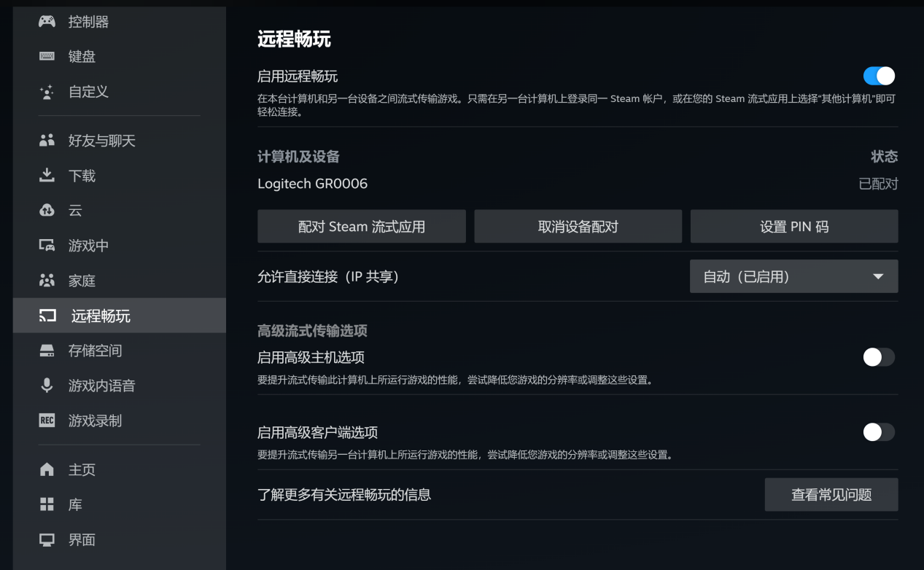
Task: Open the 自定义 settings section
Action: click(x=120, y=92)
